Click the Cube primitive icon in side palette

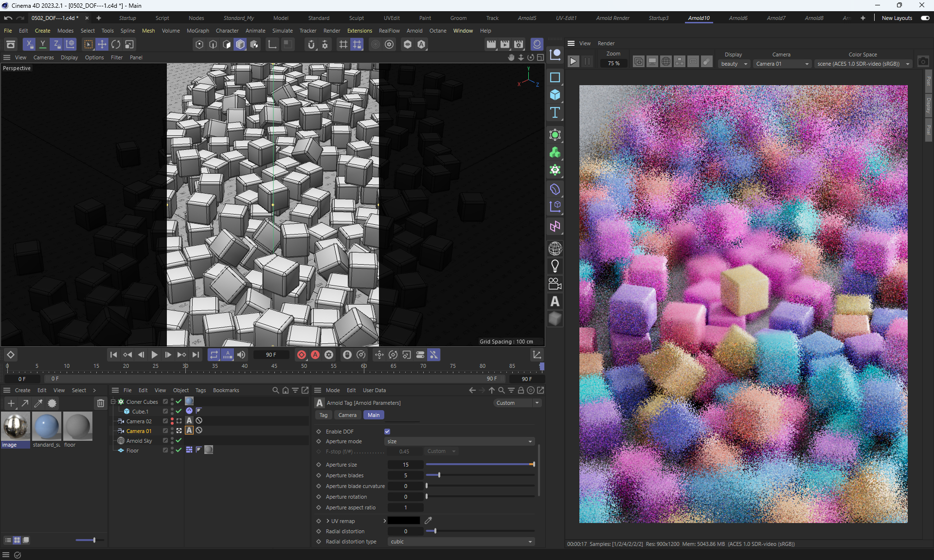[x=555, y=95]
